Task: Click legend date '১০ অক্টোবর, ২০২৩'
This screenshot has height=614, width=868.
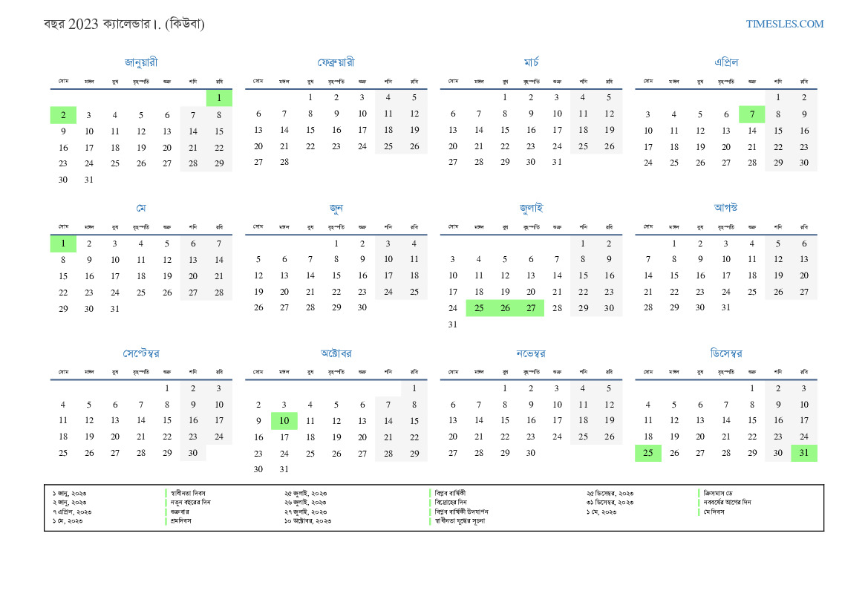Action: [308, 521]
